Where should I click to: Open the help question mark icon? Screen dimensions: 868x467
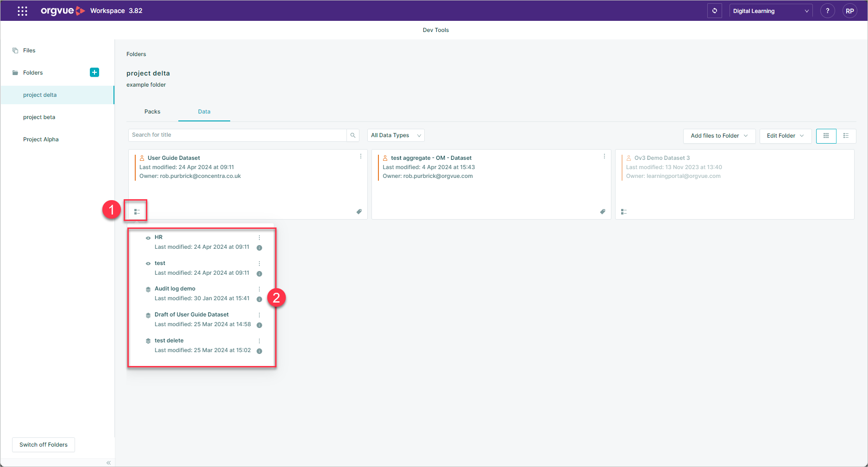pyautogui.click(x=827, y=11)
